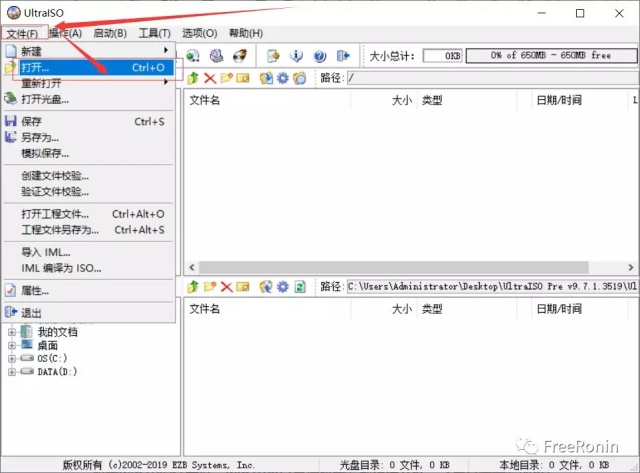Image resolution: width=640 pixels, height=473 pixels.
Task: Expand the 我的文档 tree node
Action: click(12, 332)
